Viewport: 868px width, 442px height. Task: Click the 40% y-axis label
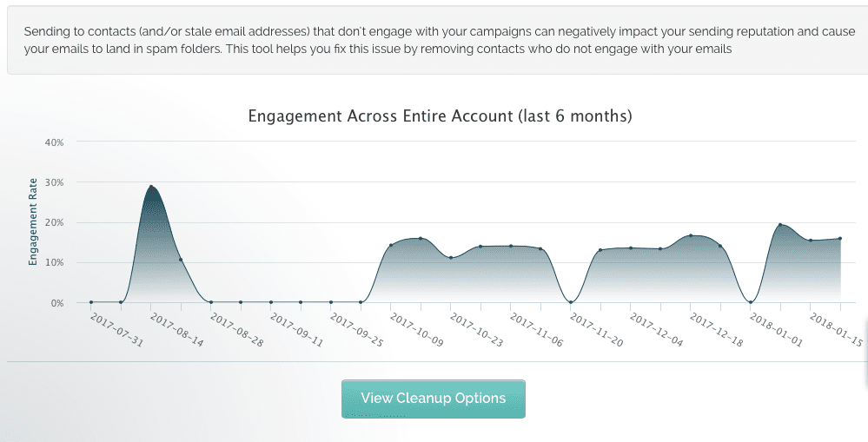[x=54, y=142]
